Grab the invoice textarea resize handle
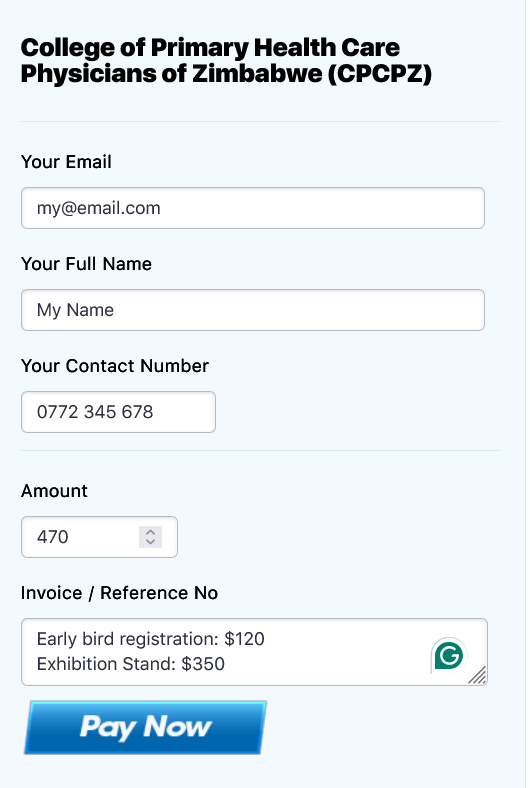Image resolution: width=530 pixels, height=788 pixels. click(x=478, y=675)
